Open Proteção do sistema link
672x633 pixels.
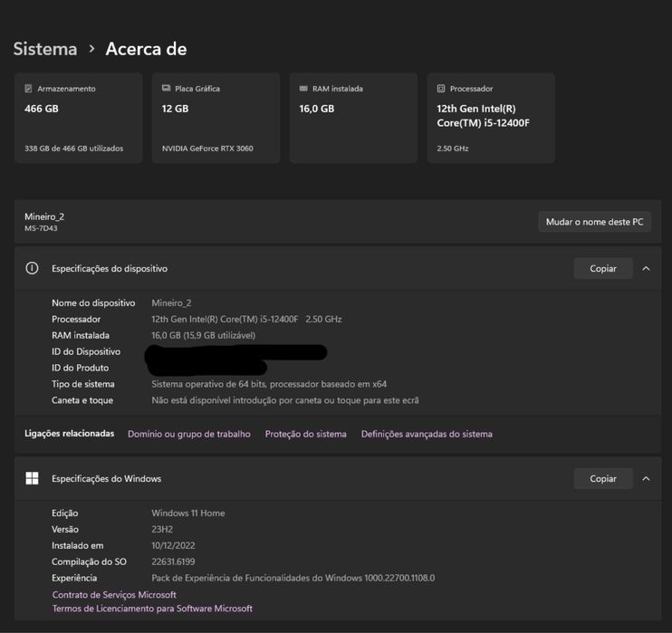pos(305,434)
